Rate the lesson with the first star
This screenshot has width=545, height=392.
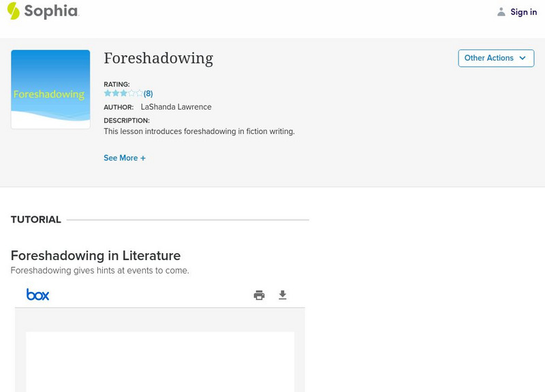pyautogui.click(x=108, y=93)
